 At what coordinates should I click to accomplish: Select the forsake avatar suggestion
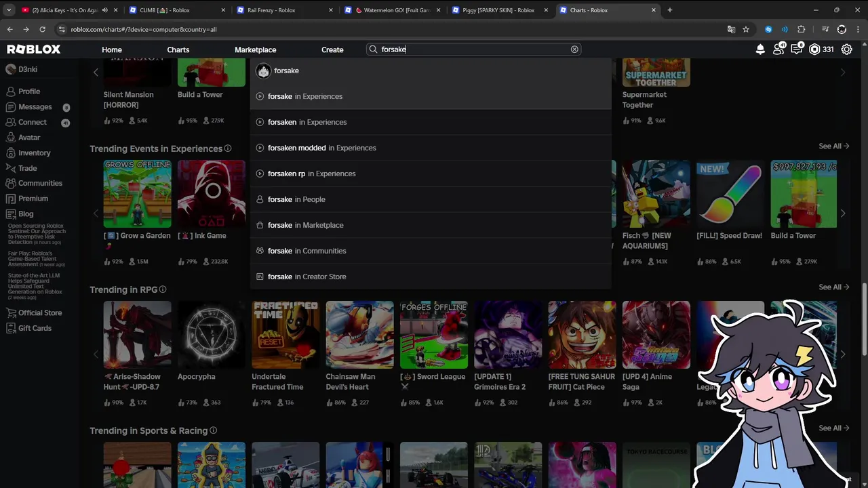(x=431, y=70)
